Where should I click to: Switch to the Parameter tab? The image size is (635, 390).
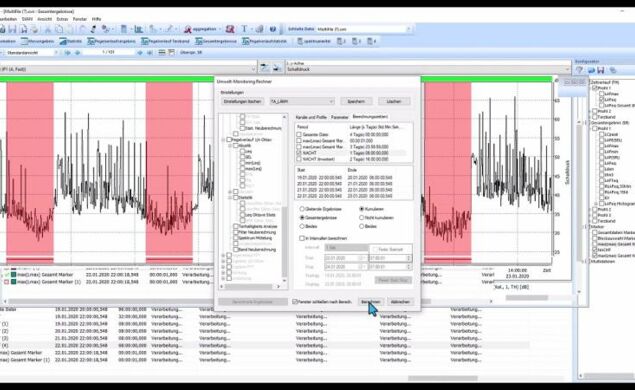(x=339, y=117)
